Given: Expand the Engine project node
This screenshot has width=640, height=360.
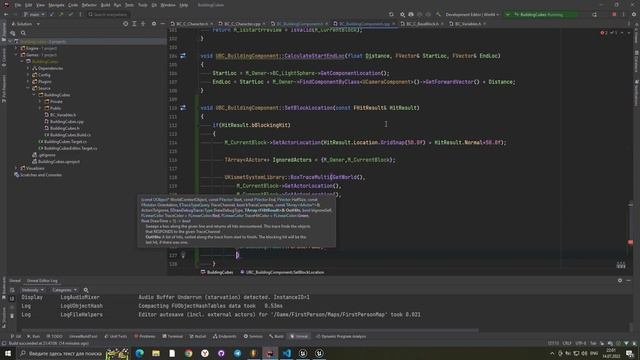Looking at the screenshot, I should pyautogui.click(x=16, y=48).
